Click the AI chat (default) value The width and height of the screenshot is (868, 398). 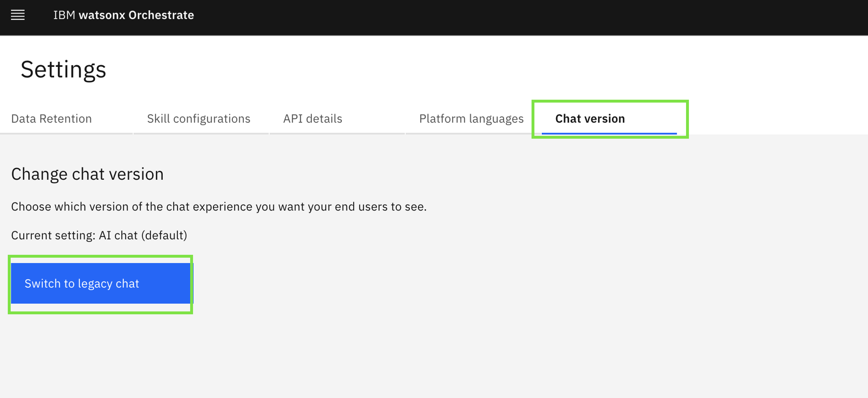pos(143,235)
